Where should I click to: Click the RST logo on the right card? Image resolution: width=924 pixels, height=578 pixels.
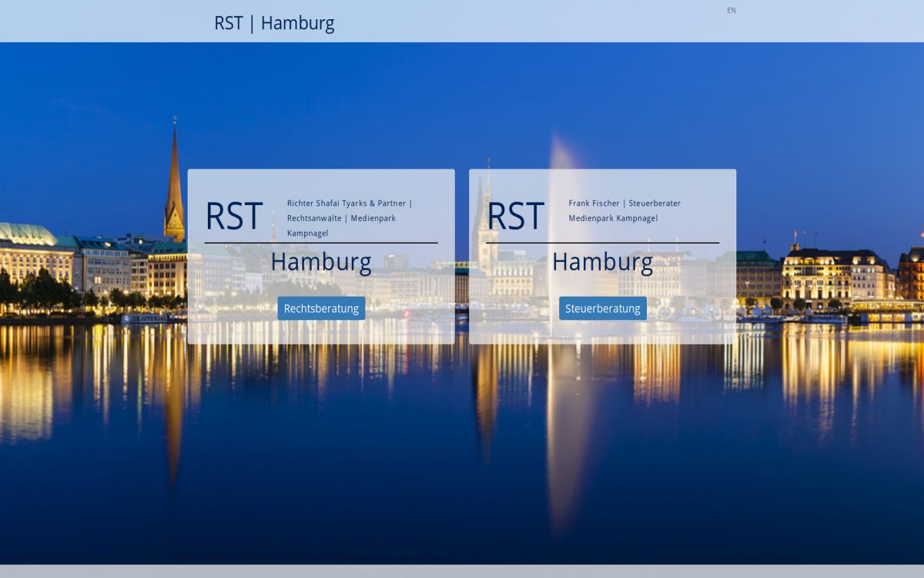tap(515, 217)
